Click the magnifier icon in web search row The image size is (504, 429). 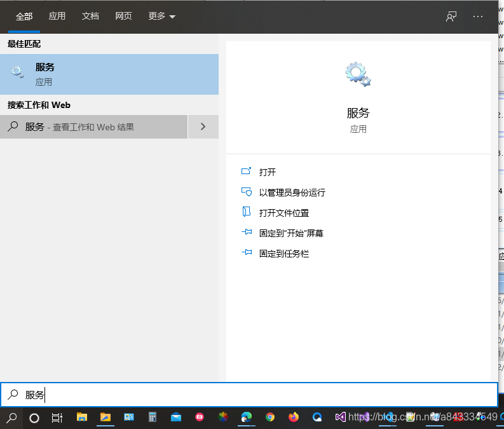pyautogui.click(x=13, y=126)
